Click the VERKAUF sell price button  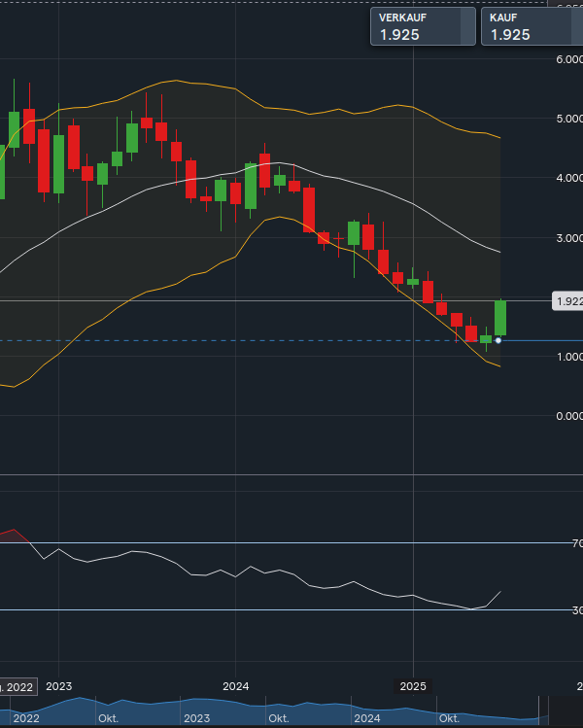[x=417, y=26]
